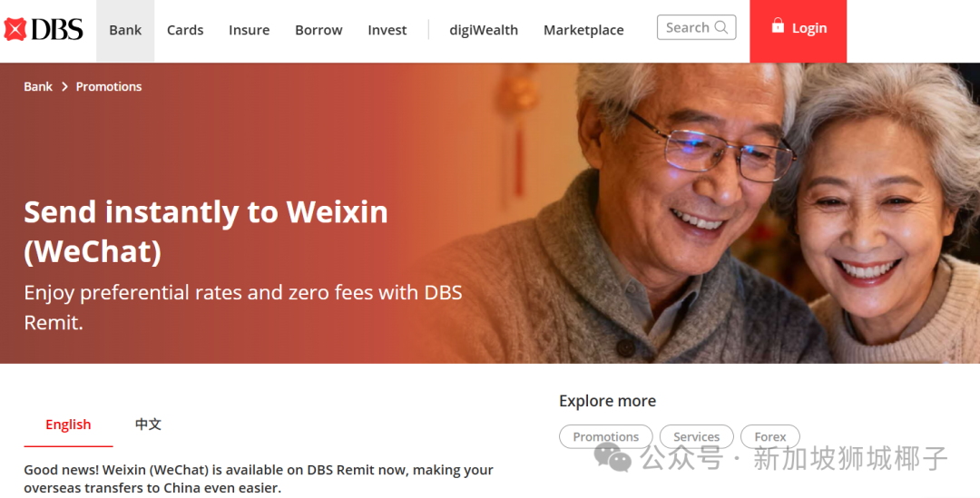The image size is (980, 498).
Task: Select the Promotions tag under Explore more
Action: coord(605,436)
